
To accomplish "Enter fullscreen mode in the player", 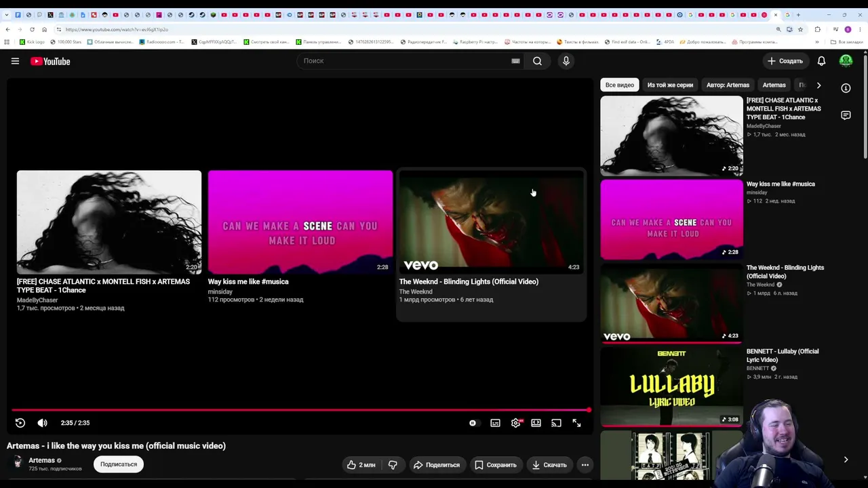I will tap(576, 423).
